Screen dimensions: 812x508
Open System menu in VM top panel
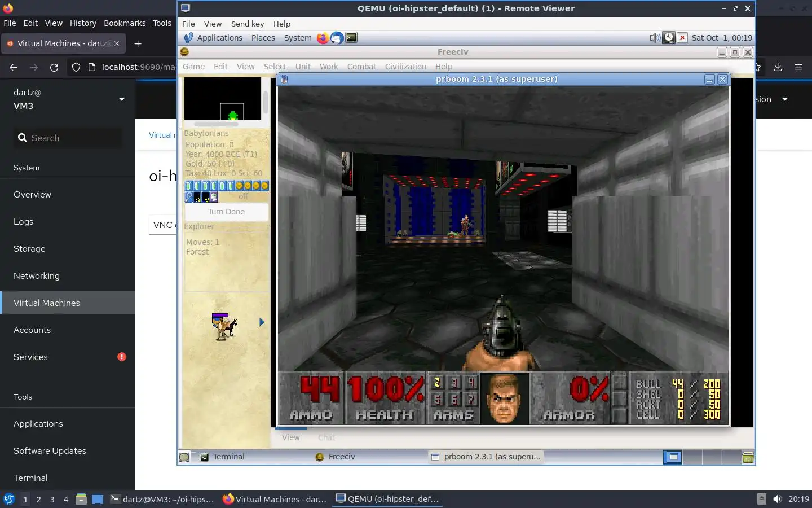(298, 38)
